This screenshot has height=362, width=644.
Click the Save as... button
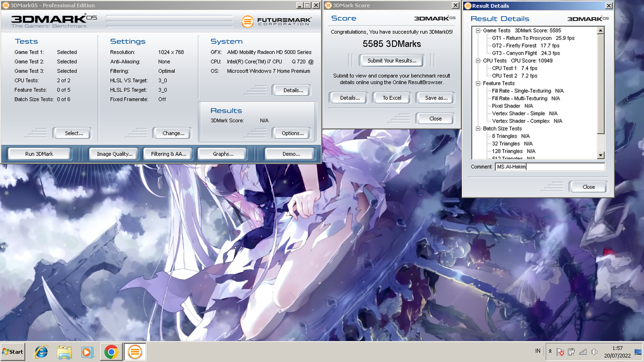[x=436, y=98]
